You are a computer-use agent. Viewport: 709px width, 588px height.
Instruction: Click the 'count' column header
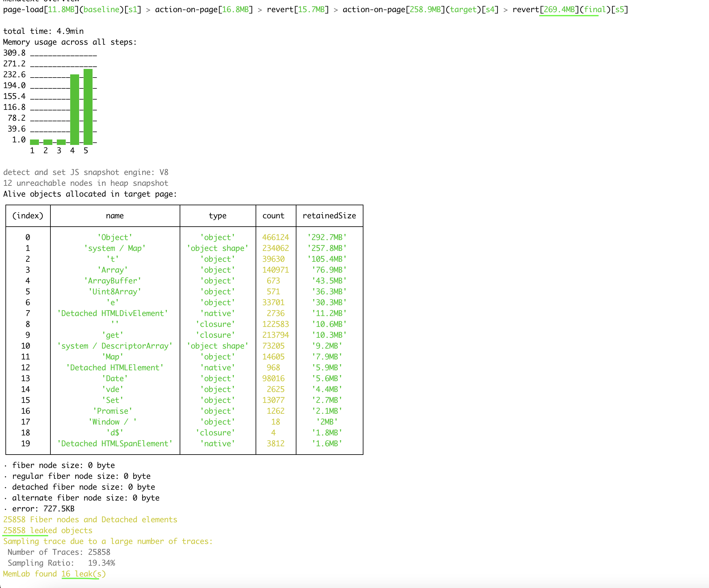click(273, 215)
